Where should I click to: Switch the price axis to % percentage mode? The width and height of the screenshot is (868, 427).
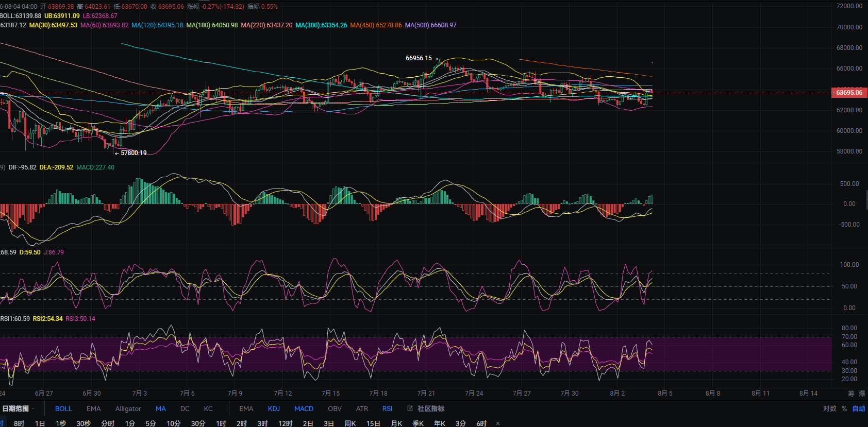(844, 408)
